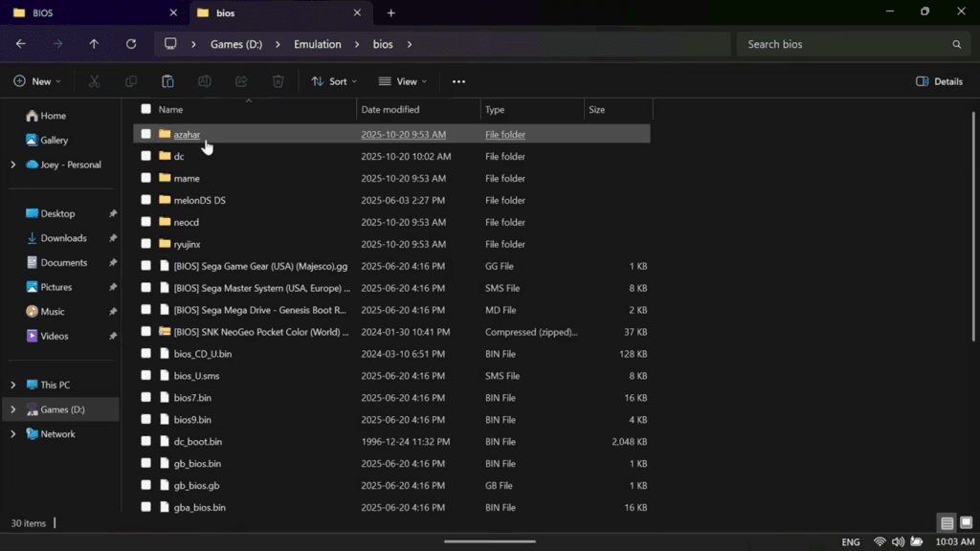Click the Delete icon in the toolbar

(x=278, y=81)
